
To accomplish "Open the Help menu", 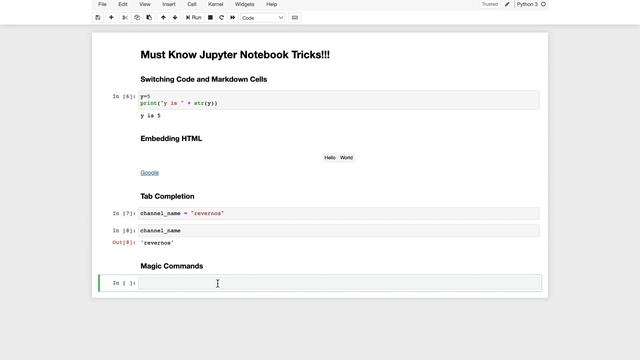I will [x=271, y=4].
